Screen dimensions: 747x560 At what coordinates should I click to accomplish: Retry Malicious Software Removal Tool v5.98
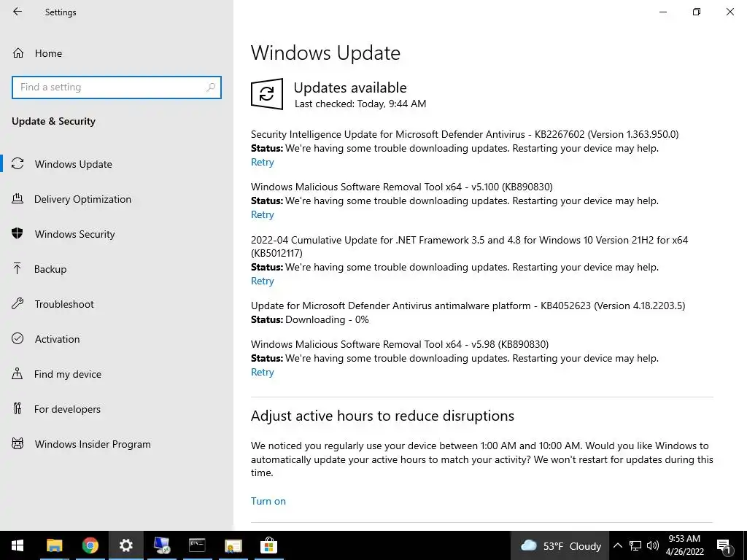(263, 372)
